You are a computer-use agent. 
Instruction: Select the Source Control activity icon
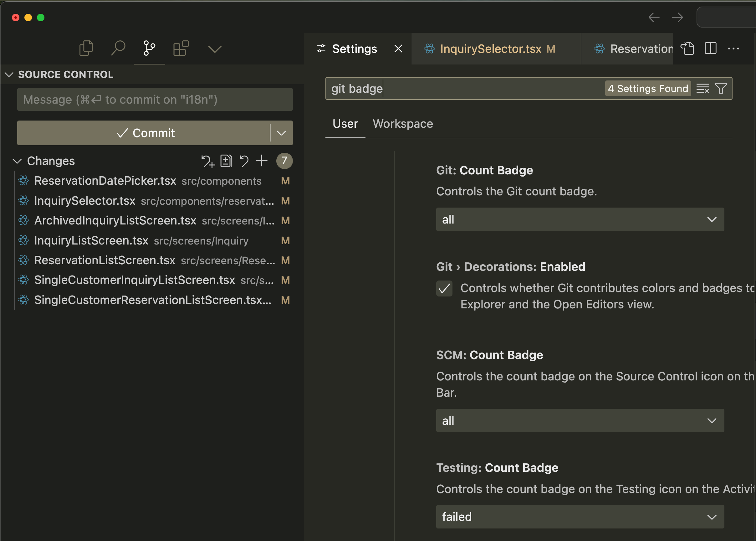coord(149,49)
